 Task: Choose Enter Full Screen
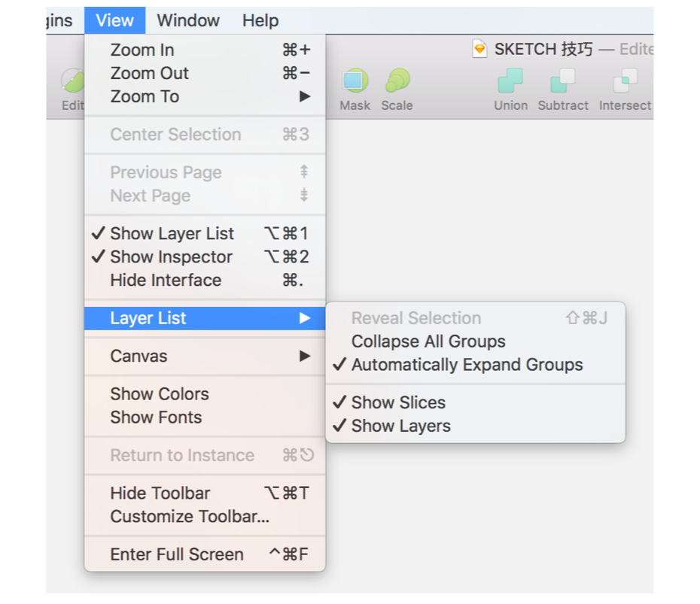tap(177, 554)
